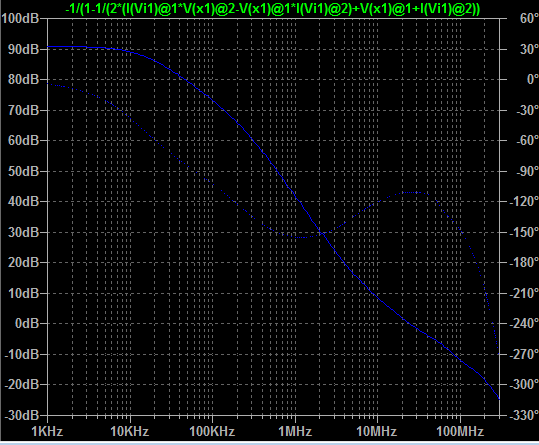Image resolution: width=539 pixels, height=445 pixels.
Task: Click the 1KHz frequency axis label
Action: coord(47,431)
